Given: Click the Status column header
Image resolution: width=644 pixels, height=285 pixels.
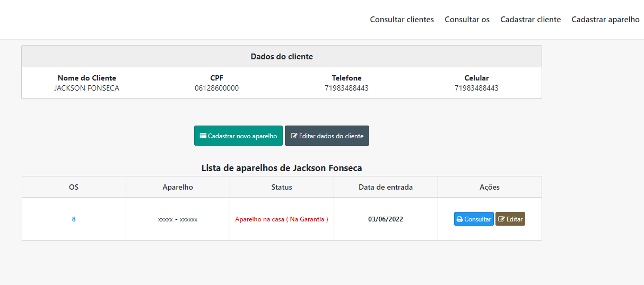Looking at the screenshot, I should [282, 187].
